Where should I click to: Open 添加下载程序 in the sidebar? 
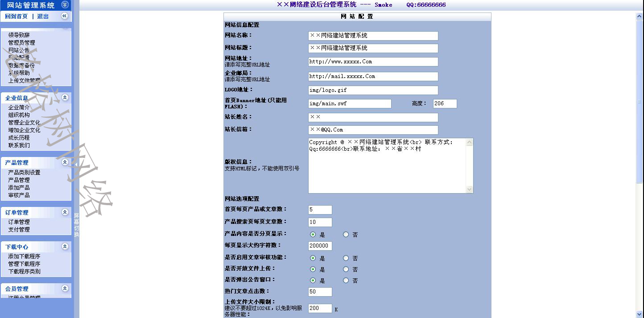click(24, 256)
